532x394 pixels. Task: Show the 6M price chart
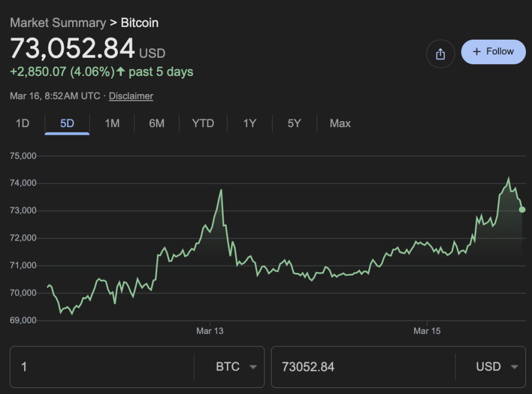[156, 123]
